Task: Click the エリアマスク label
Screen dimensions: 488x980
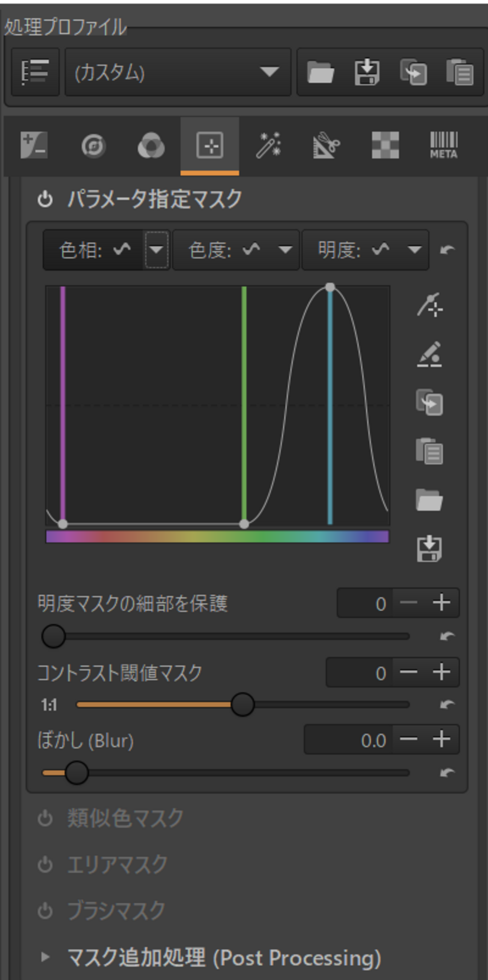Action: coord(117,865)
